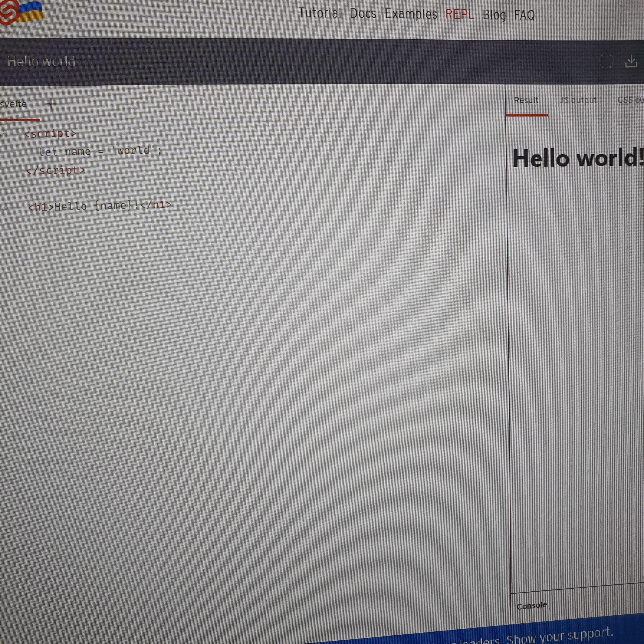Click the Ukraine flag icon
The height and width of the screenshot is (644, 644).
pos(31,12)
